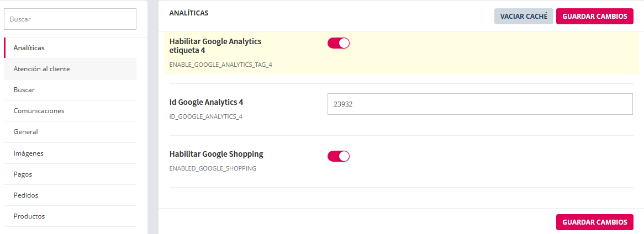Select Productos in the sidebar
The image size is (644, 234).
[29, 216]
